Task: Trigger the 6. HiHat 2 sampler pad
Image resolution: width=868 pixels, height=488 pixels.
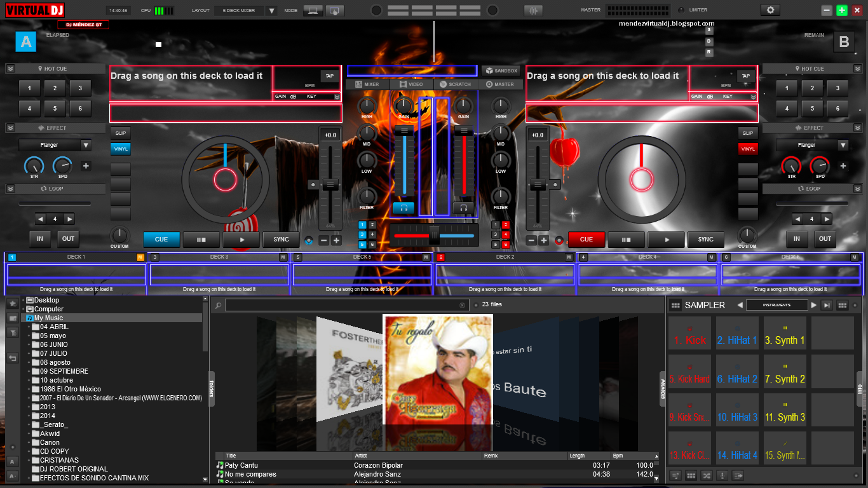Action: pyautogui.click(x=737, y=371)
